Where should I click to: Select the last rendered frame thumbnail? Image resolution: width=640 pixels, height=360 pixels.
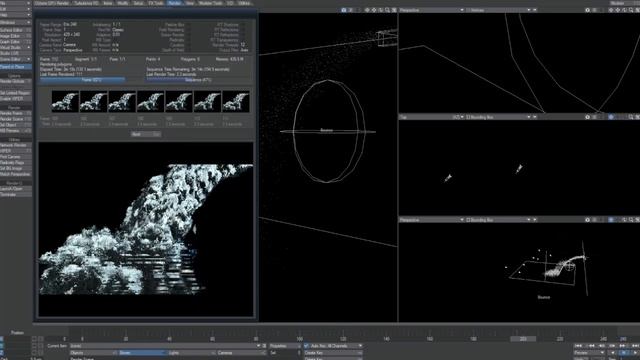(236, 102)
